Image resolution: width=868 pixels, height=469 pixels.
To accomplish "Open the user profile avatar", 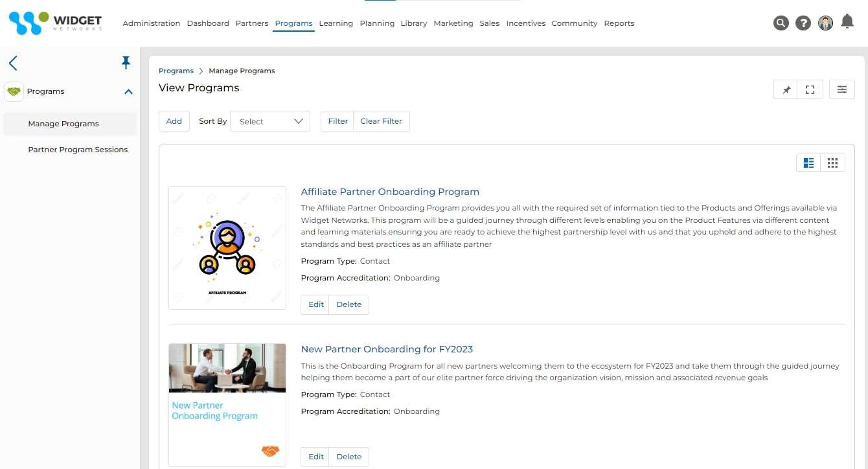I will point(825,23).
